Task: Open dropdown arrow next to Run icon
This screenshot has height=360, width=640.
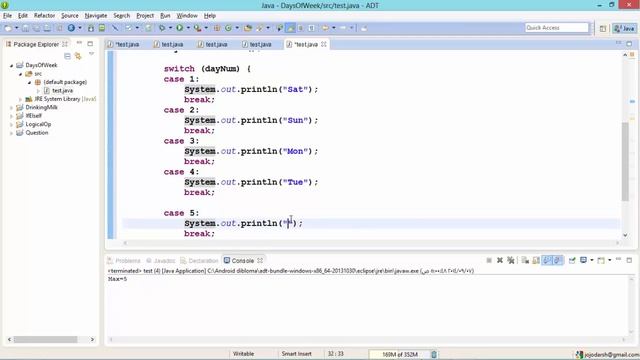Action: click(188, 28)
